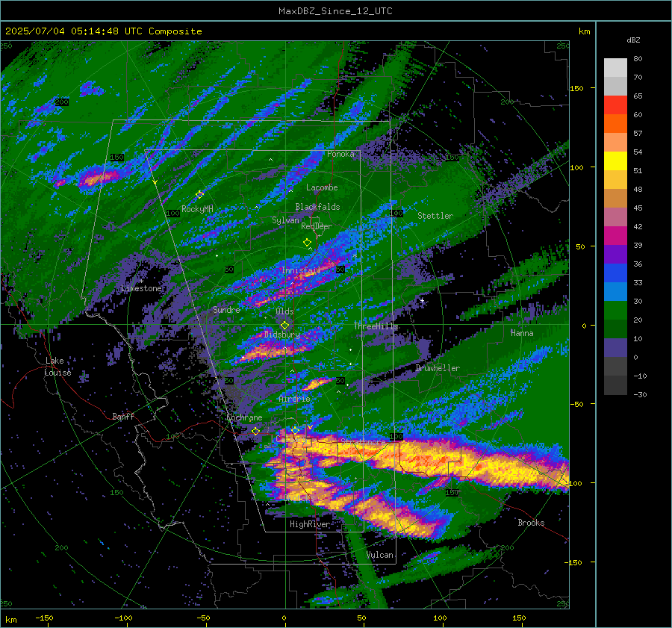Select the Drumheller label

coord(438,368)
